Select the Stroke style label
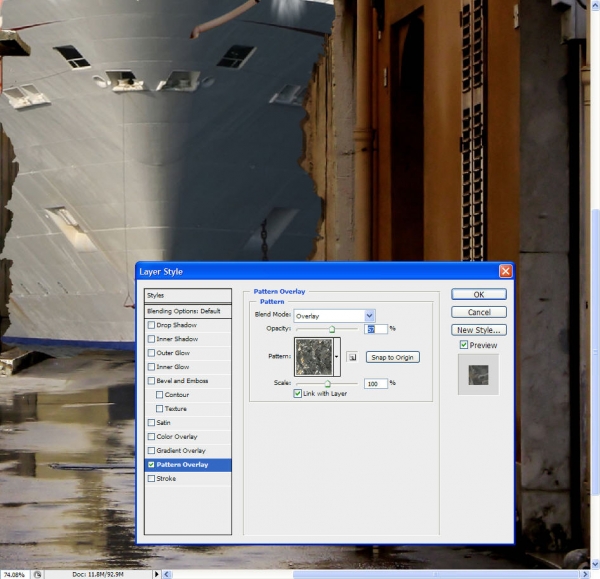Image resolution: width=600 pixels, height=579 pixels. click(166, 478)
